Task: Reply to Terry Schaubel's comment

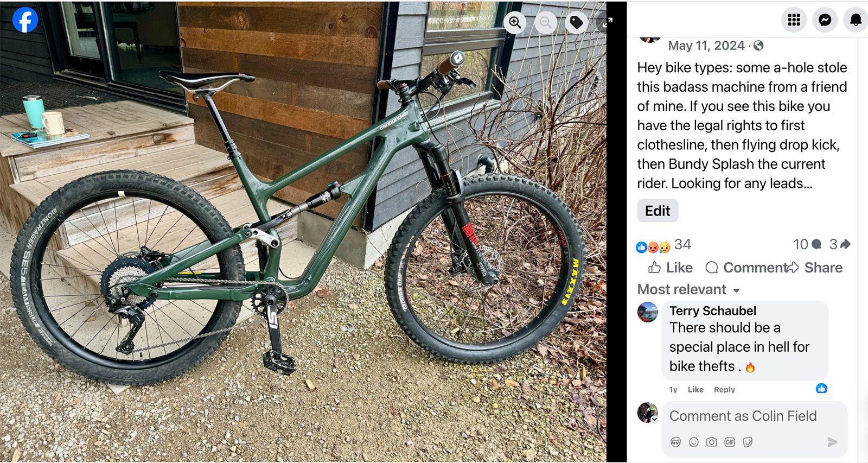Action: tap(724, 390)
